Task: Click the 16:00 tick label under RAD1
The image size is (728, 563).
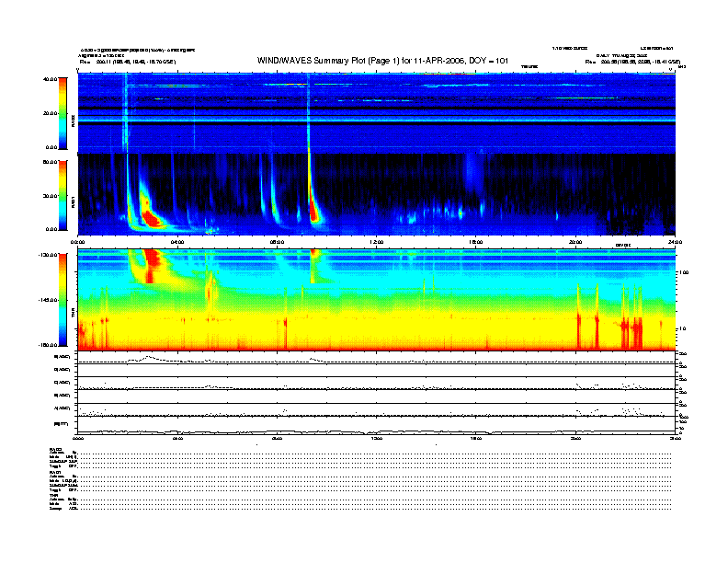Action: [x=476, y=242]
